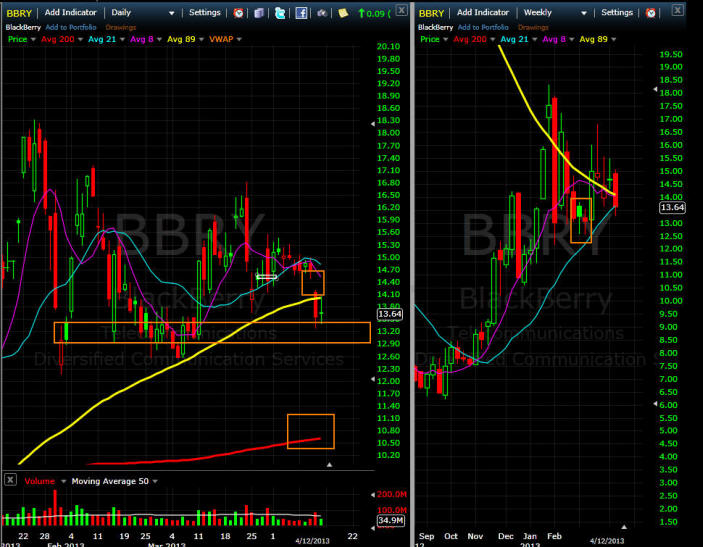The image size is (703, 547).
Task: Click Add Indicator in the Weekly chart
Action: click(x=483, y=13)
